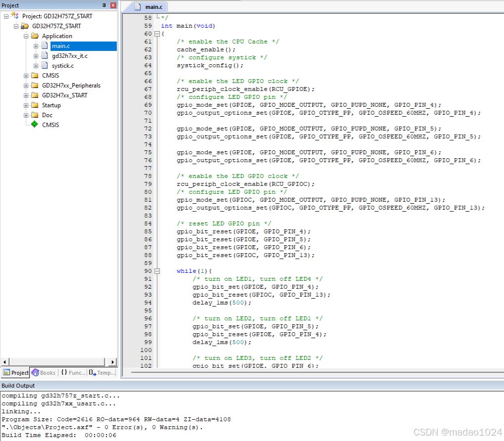The width and height of the screenshot is (504, 441).
Task: Click the GD32H7xx_START folder icon
Action: (x=35, y=95)
